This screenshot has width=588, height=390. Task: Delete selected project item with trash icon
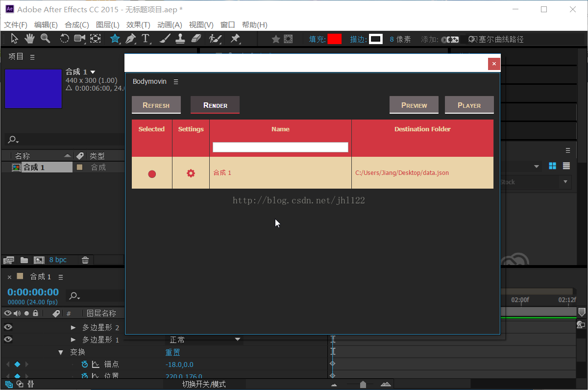(85, 260)
